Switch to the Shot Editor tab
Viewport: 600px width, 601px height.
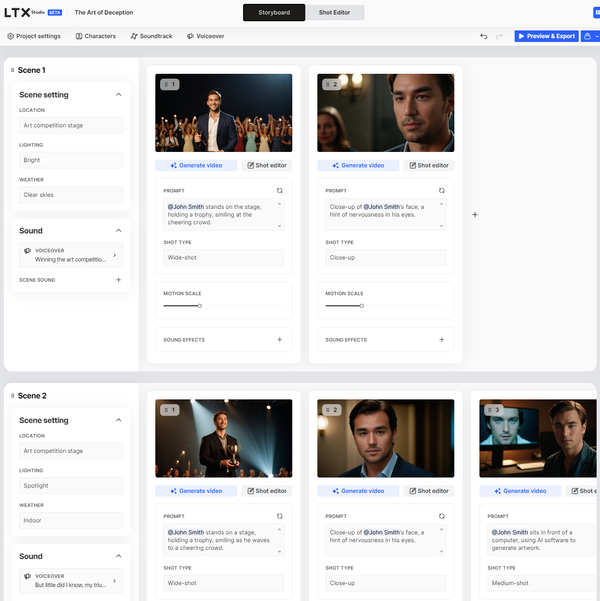tap(335, 13)
